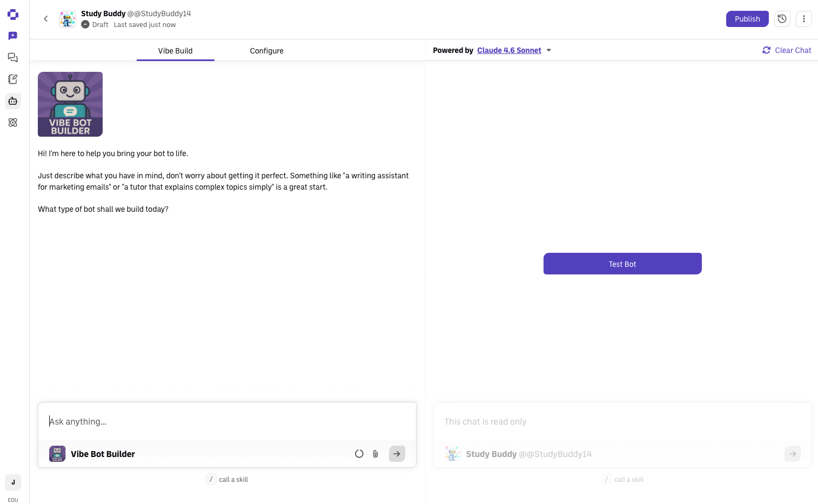The image size is (818, 504).
Task: Click the Vibe Bot Builder name label
Action: (103, 454)
